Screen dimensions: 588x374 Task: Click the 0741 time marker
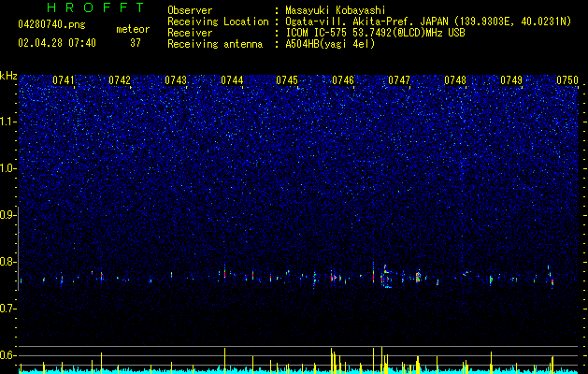[x=64, y=80]
